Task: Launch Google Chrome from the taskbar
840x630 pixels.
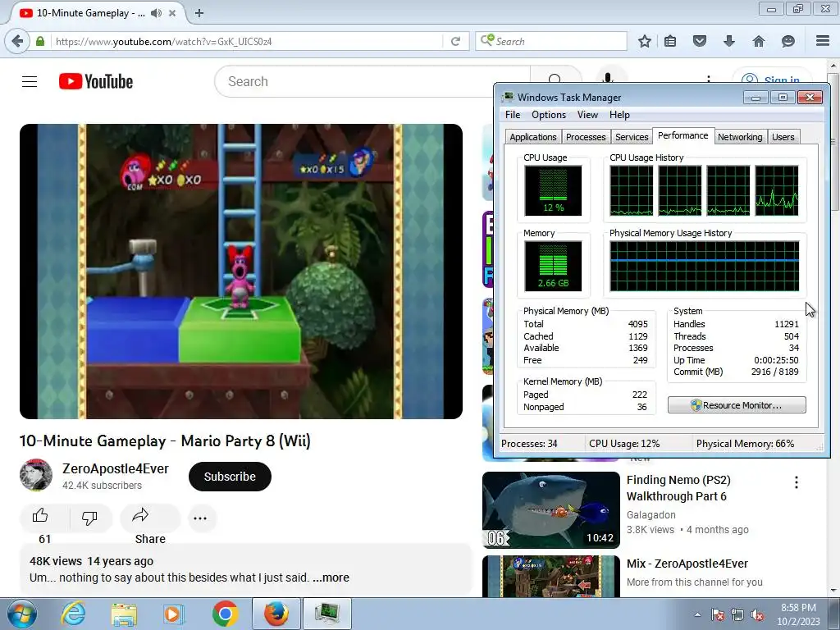Action: (x=225, y=614)
